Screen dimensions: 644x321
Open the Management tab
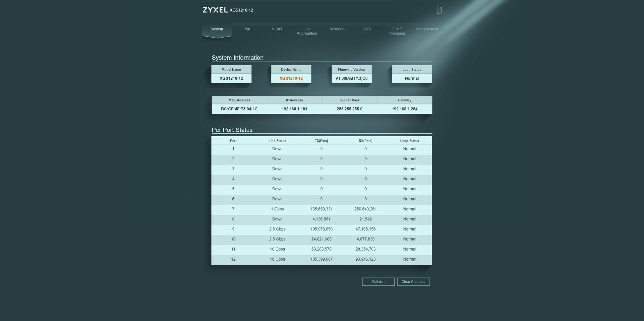tap(427, 29)
